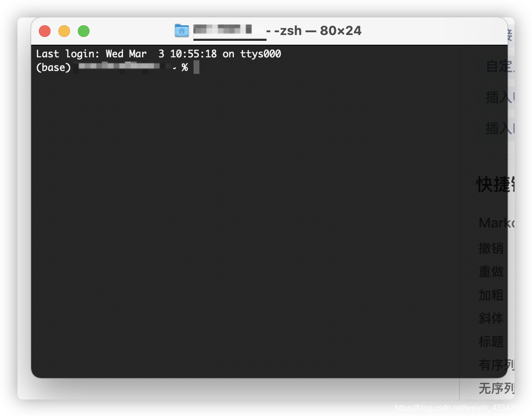Click '标题' in the background editor list
The width and height of the screenshot is (532, 417).
pyautogui.click(x=491, y=342)
